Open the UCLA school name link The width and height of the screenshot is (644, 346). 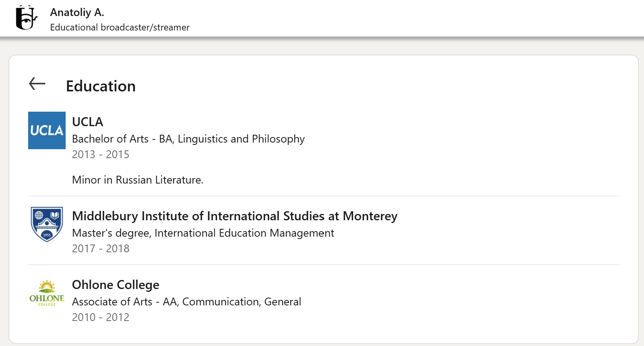pos(88,122)
